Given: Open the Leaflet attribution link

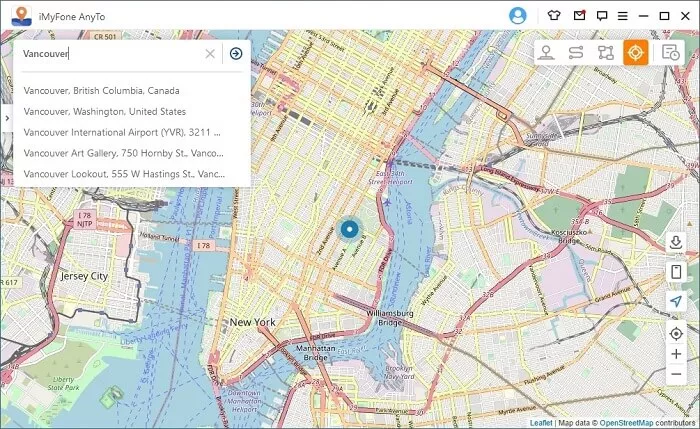Looking at the screenshot, I should pyautogui.click(x=541, y=422).
